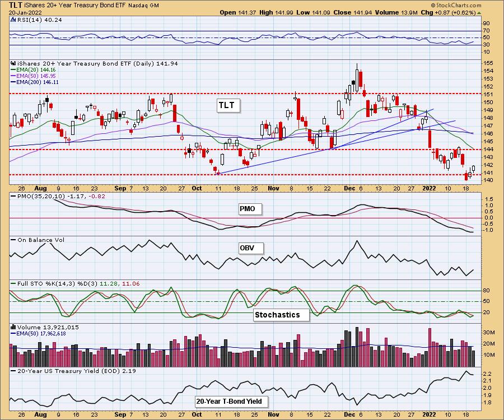
Task: Click the Sep label on middle date axis
Action: [120, 189]
